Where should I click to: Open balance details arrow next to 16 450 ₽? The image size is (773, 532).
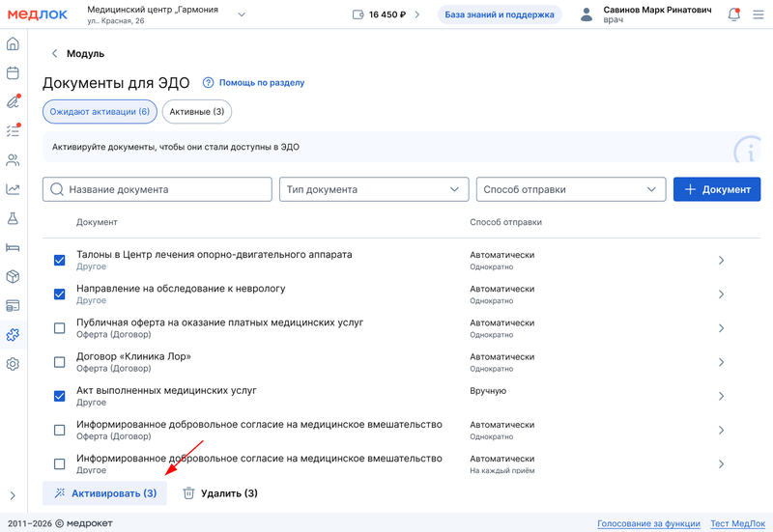pos(417,14)
